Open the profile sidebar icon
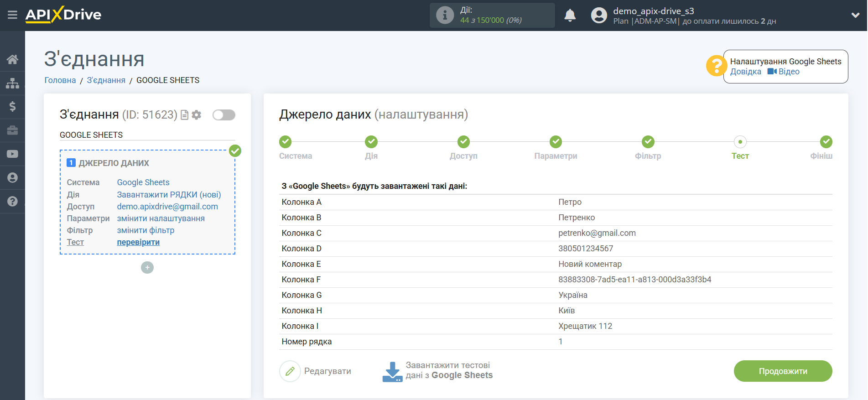868x400 pixels. click(12, 178)
